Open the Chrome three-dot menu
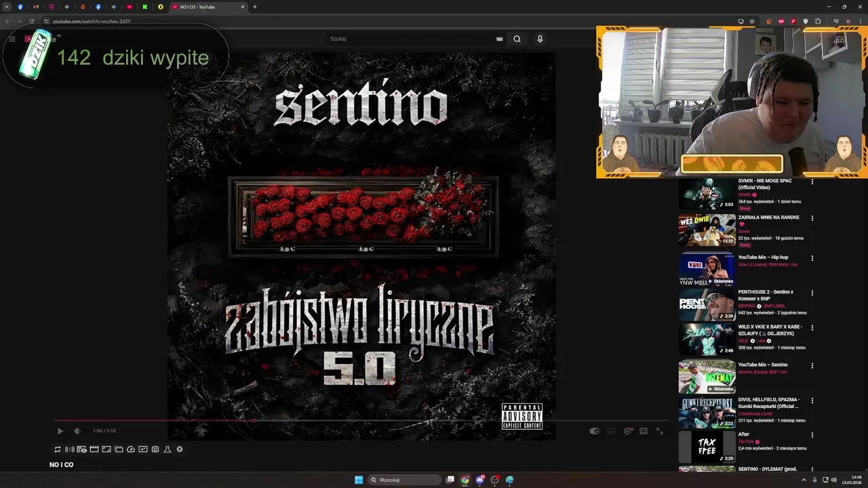 (860, 21)
